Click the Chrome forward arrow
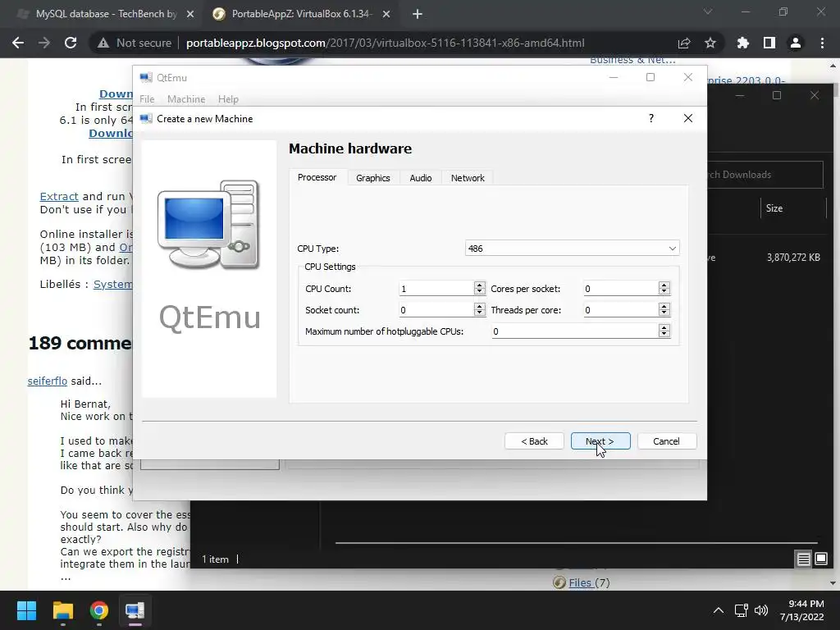 coord(44,43)
